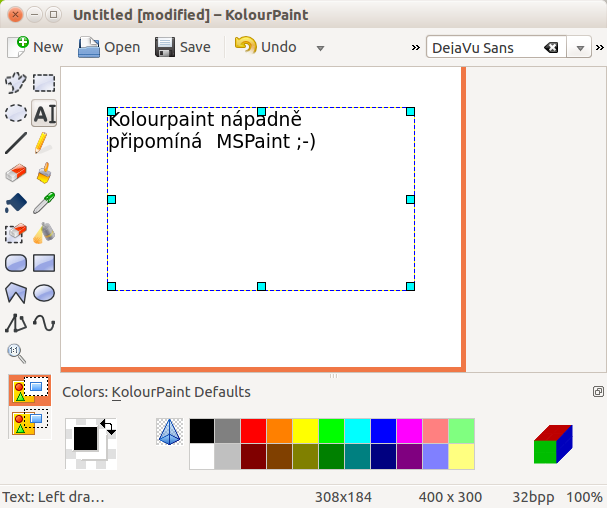The image size is (607, 508).
Task: Select the Rectangle shape tool
Action: point(44,263)
